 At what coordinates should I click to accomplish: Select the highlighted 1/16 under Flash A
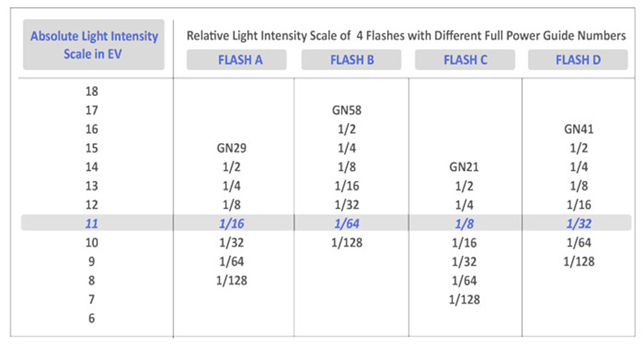click(232, 223)
